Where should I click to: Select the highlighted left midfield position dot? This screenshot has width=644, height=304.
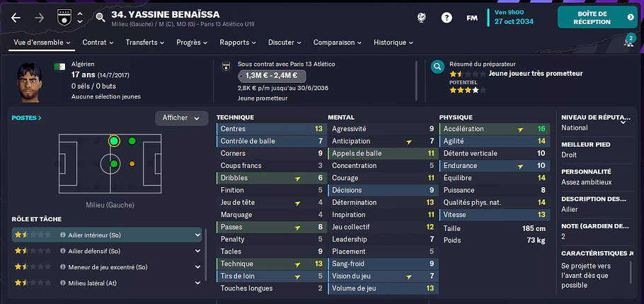pyautogui.click(x=114, y=141)
